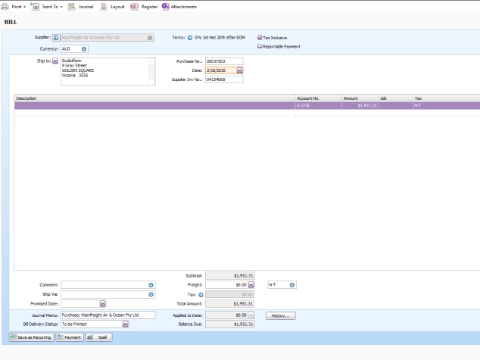The image size is (480, 360).
Task: Toggle the Tax Inclusive checkbox
Action: (259, 38)
